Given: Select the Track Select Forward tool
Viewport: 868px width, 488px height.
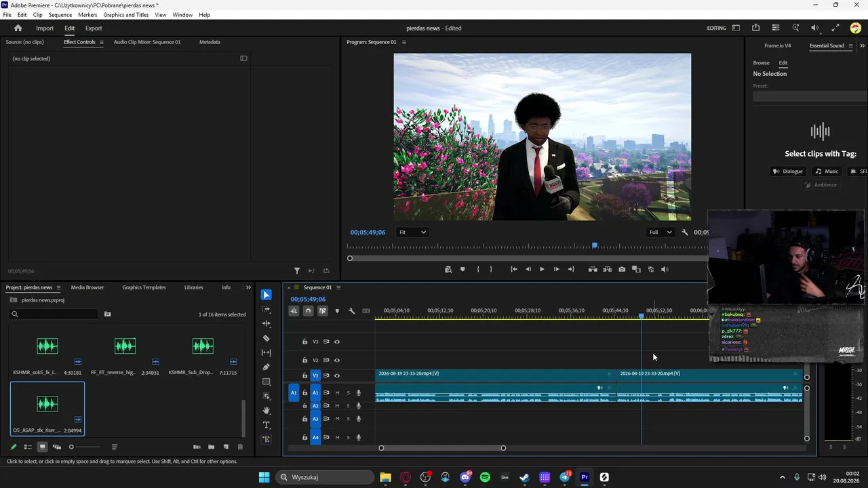Looking at the screenshot, I should (x=266, y=309).
